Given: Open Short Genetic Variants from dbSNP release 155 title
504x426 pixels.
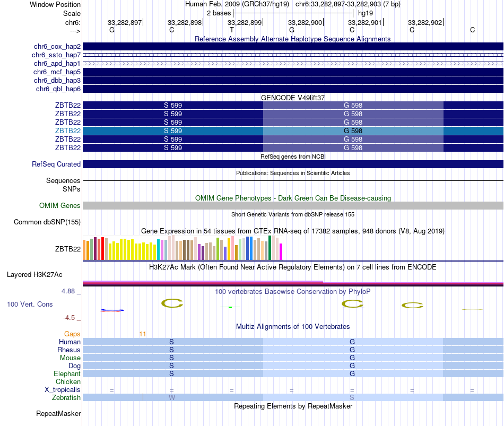Looking at the screenshot, I should [x=293, y=214].
